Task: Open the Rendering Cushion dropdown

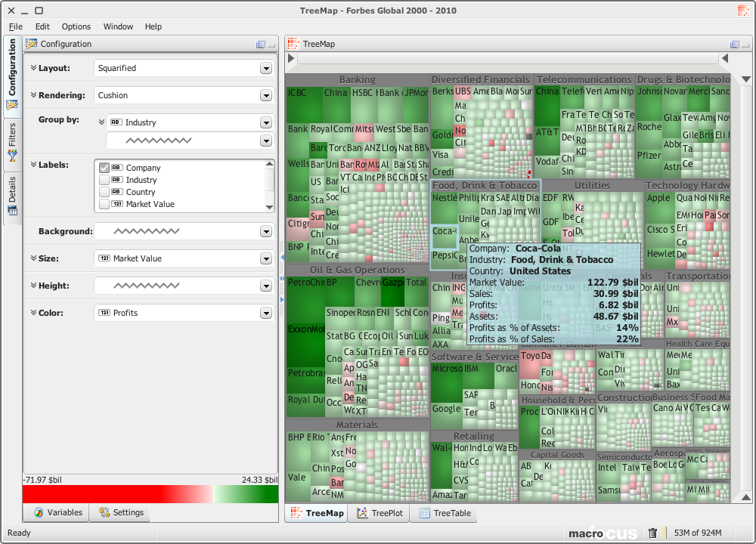Action: [265, 95]
